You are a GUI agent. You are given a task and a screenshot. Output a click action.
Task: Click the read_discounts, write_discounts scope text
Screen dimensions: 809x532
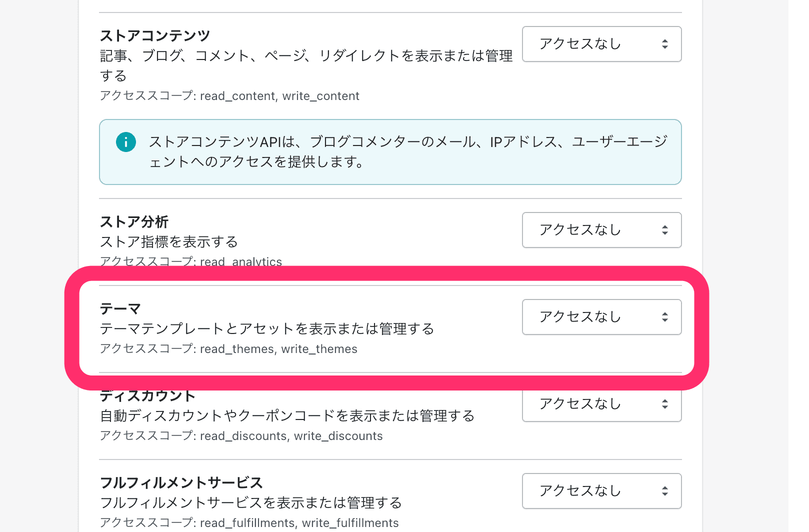tap(241, 436)
